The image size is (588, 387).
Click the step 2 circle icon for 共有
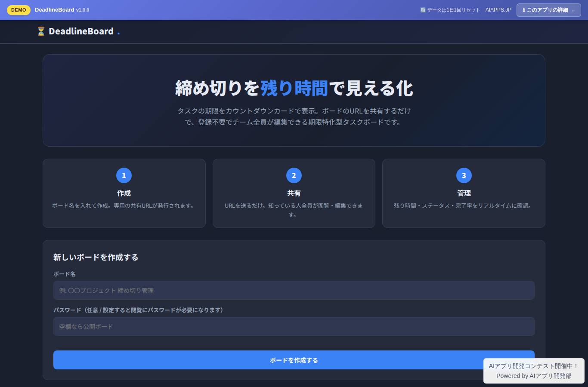coord(294,175)
